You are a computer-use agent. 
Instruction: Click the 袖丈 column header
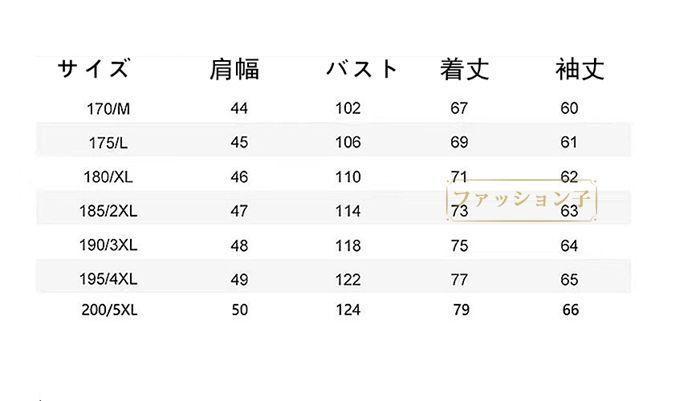tap(580, 70)
